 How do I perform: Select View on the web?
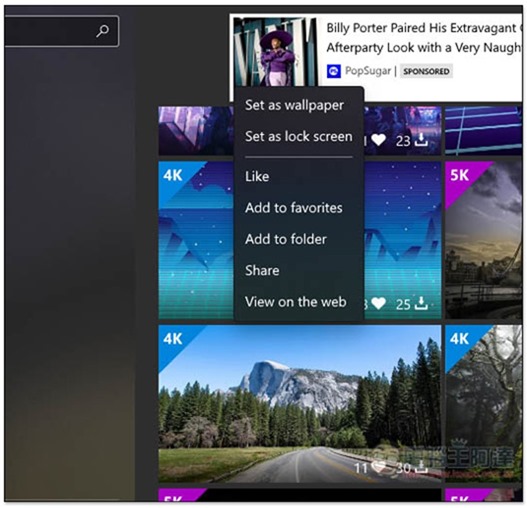point(295,302)
